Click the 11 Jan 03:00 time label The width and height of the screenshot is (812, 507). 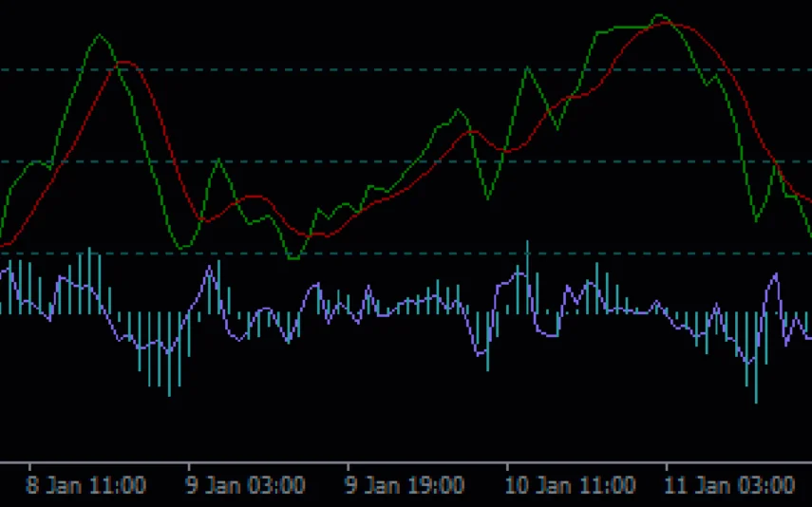point(730,485)
